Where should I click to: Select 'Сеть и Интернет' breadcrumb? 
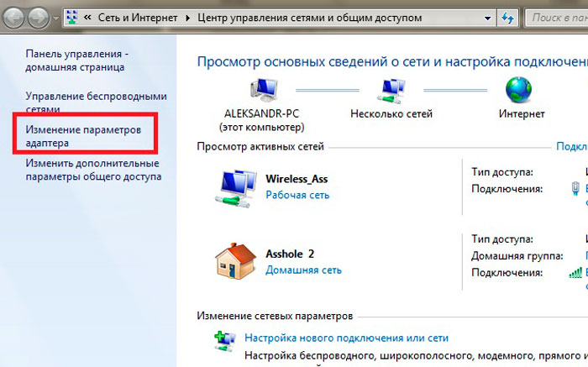138,18
